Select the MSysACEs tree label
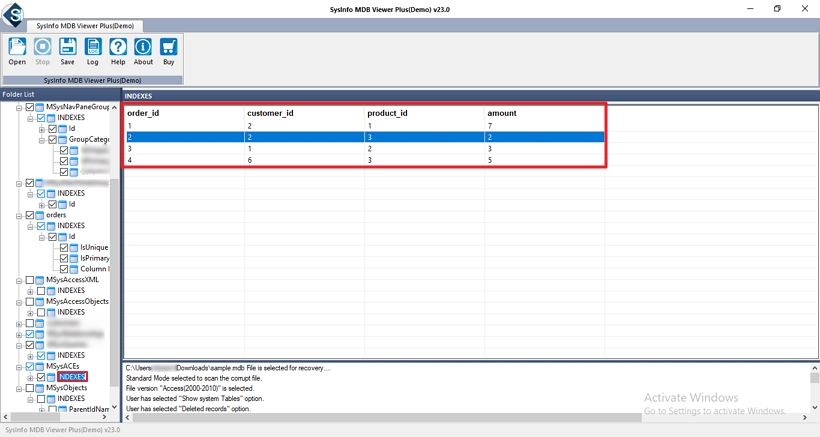Screen dimensions: 820x437 [62, 366]
